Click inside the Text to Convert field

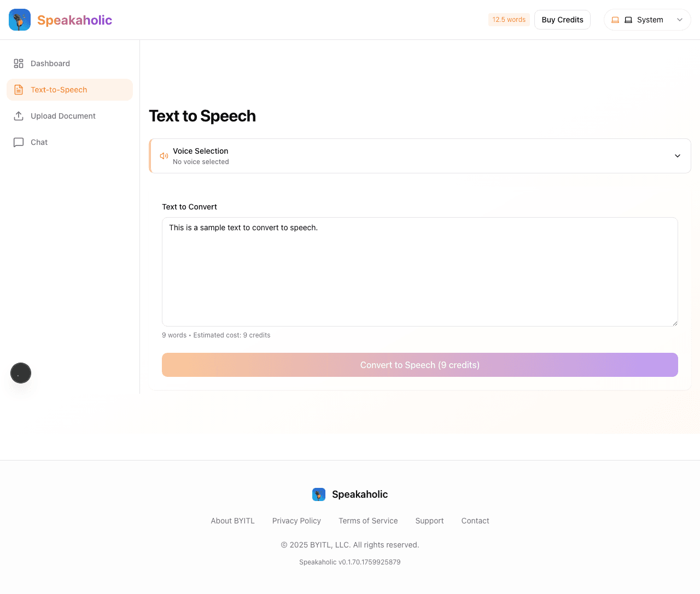click(x=419, y=272)
